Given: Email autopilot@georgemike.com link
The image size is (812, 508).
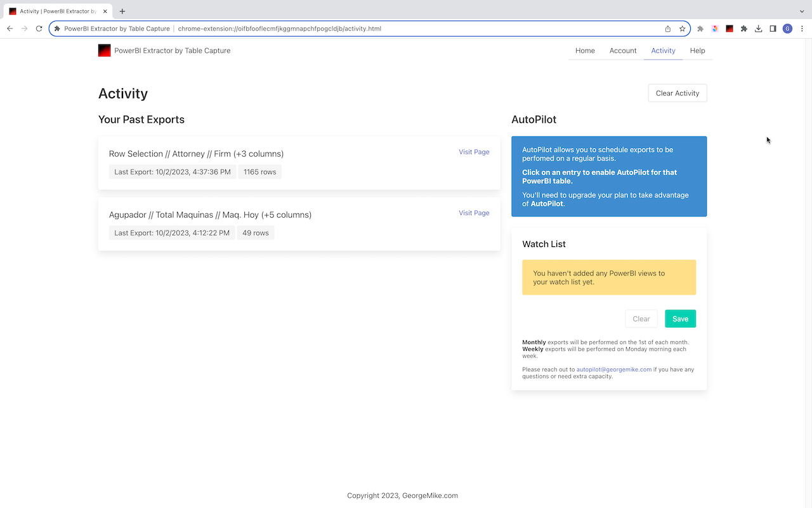Looking at the screenshot, I should click(614, 370).
